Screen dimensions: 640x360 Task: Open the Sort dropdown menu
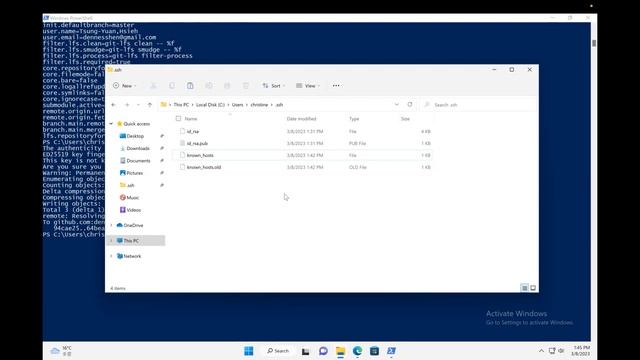click(x=273, y=86)
